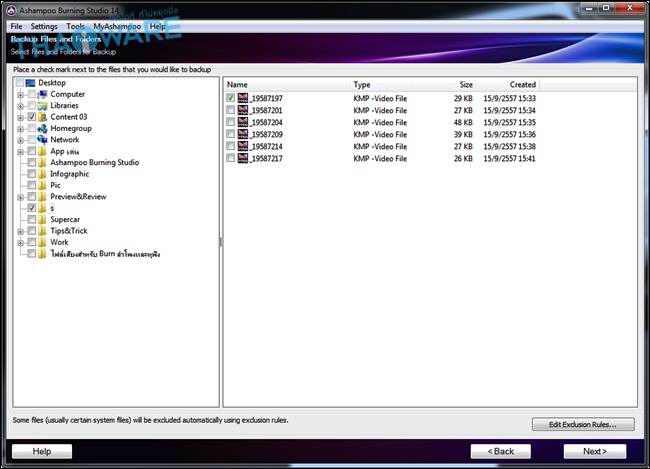Click the Help button at bottom left
This screenshot has width=650, height=469.
(42, 451)
